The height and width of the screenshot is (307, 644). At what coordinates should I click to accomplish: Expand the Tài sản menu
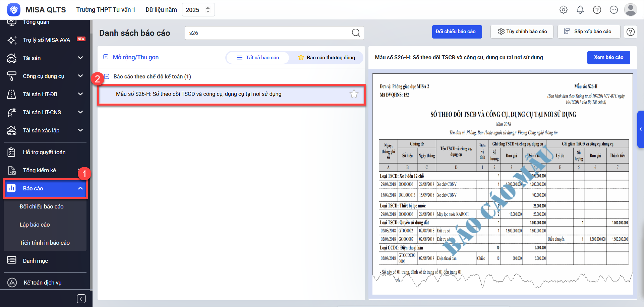[80, 58]
